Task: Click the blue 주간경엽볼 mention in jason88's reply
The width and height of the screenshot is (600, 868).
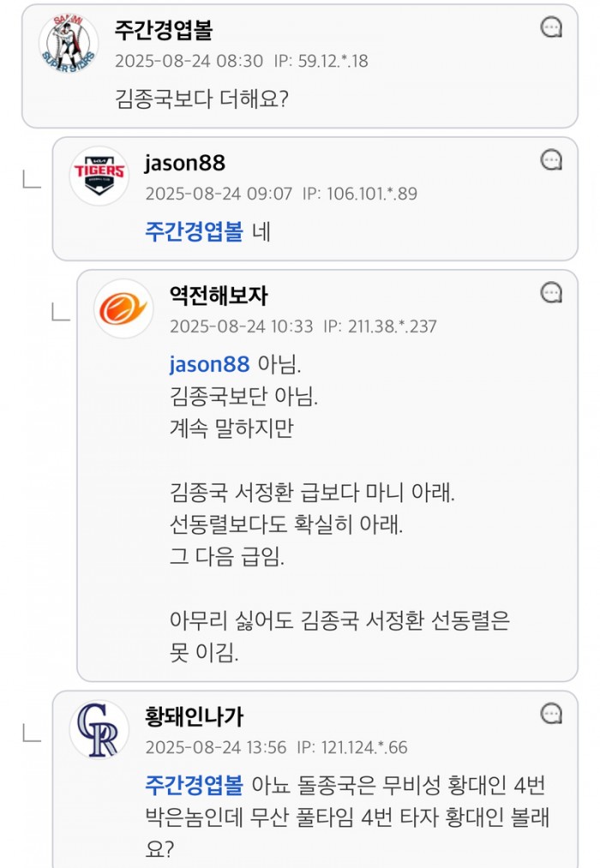Action: [x=195, y=231]
